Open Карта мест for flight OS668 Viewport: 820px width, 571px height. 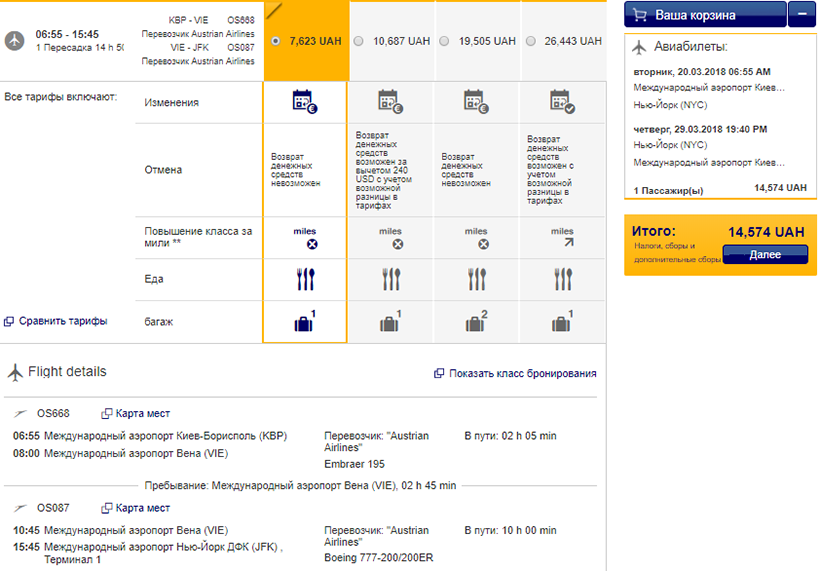136,413
